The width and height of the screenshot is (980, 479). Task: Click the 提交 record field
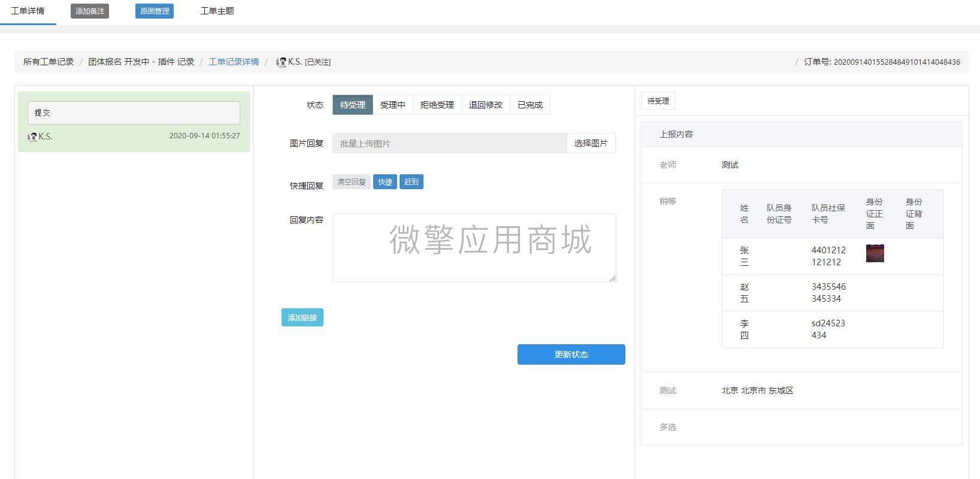pyautogui.click(x=134, y=113)
